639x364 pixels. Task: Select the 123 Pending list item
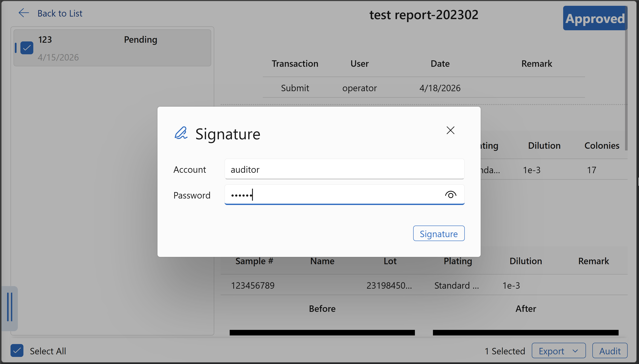[112, 48]
